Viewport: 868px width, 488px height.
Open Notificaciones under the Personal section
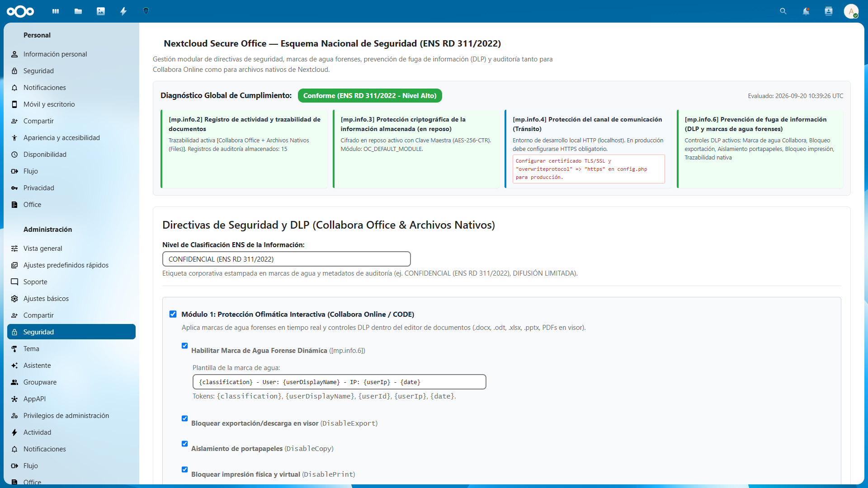(x=71, y=88)
